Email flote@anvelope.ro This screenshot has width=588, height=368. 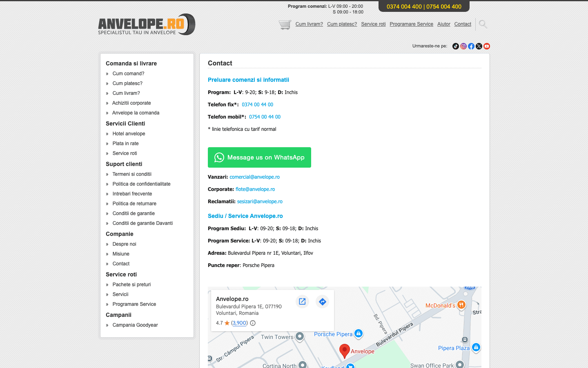coord(255,189)
